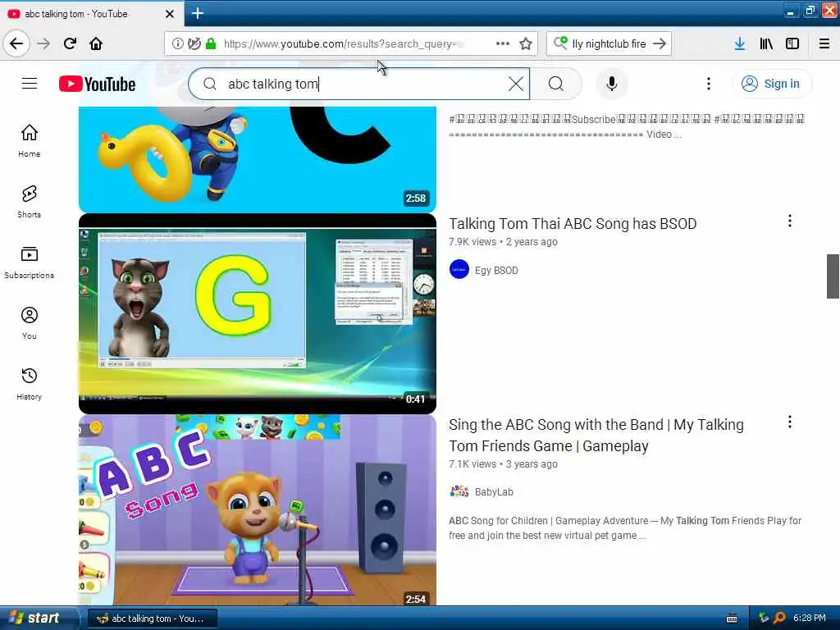Viewport: 840px width, 630px height.
Task: Open the magnifier tray icon
Action: (779, 619)
